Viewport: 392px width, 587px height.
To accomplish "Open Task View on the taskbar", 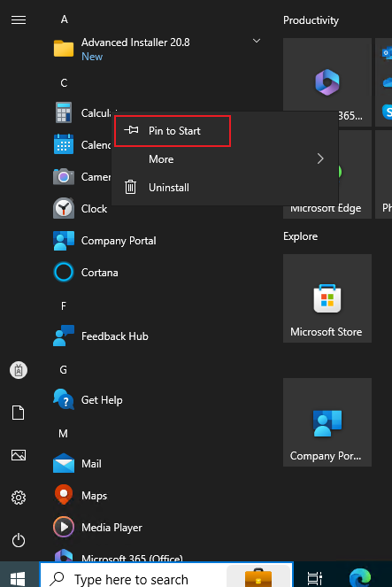I will [314, 578].
